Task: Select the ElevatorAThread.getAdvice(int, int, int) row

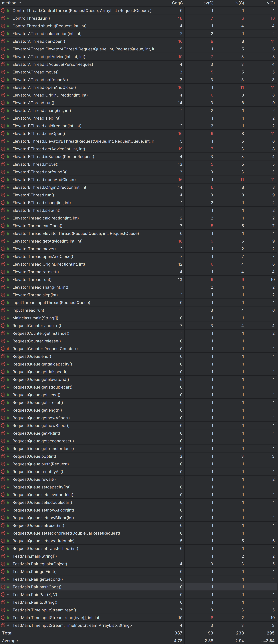Action: tap(139, 57)
